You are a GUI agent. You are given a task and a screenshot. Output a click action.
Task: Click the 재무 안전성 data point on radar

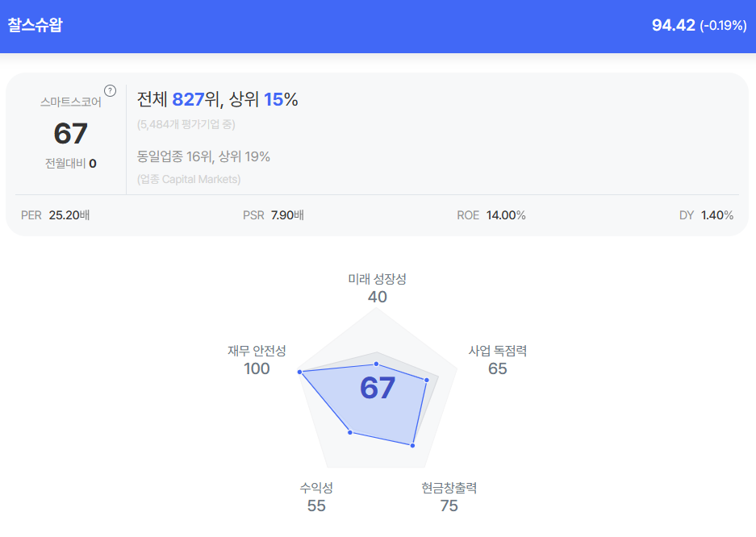300,372
